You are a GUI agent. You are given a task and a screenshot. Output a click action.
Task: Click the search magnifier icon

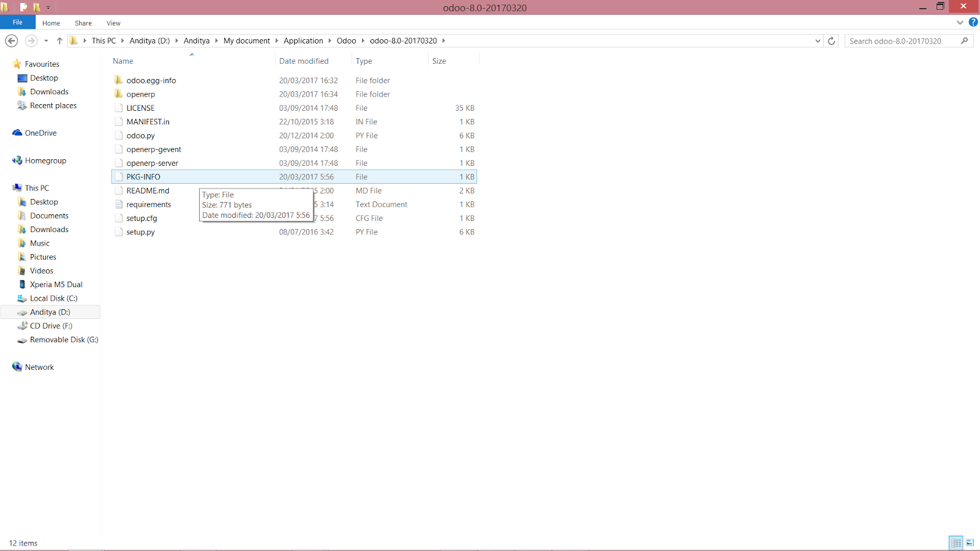pos(965,41)
